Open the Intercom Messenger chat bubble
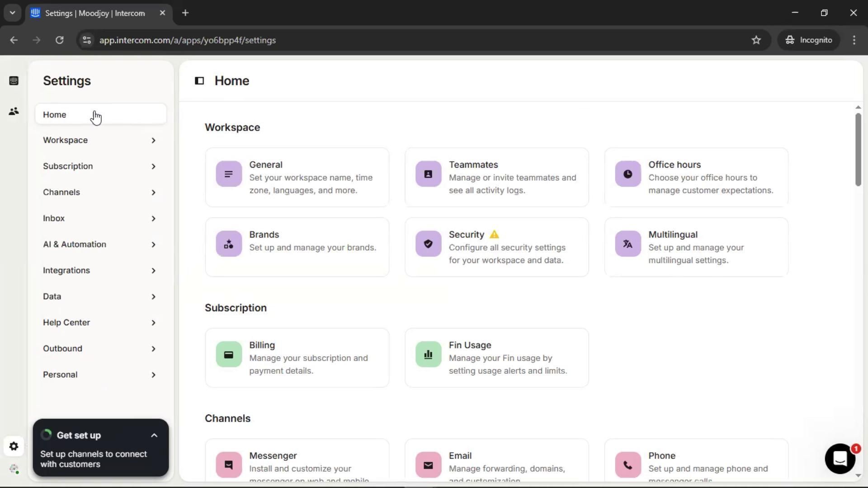Image resolution: width=868 pixels, height=488 pixels. (x=840, y=459)
